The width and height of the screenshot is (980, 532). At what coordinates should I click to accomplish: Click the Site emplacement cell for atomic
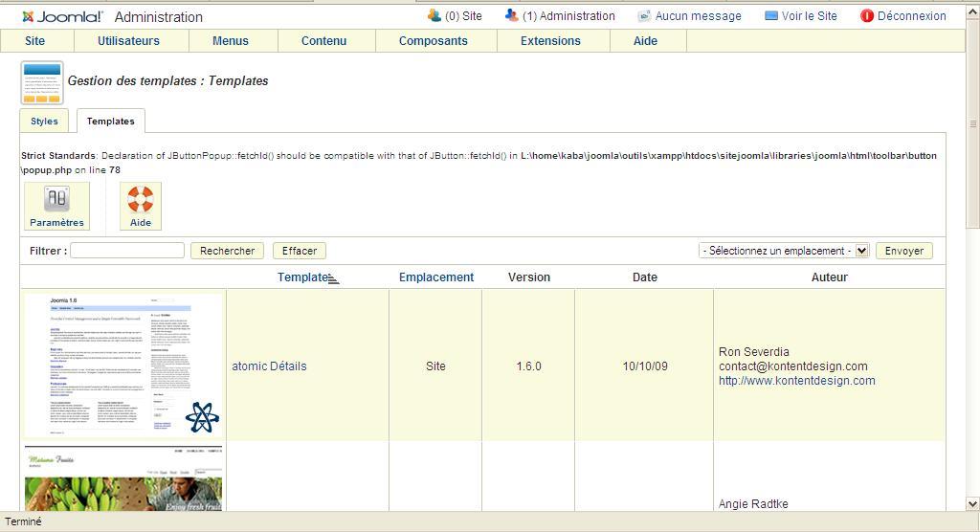click(435, 366)
